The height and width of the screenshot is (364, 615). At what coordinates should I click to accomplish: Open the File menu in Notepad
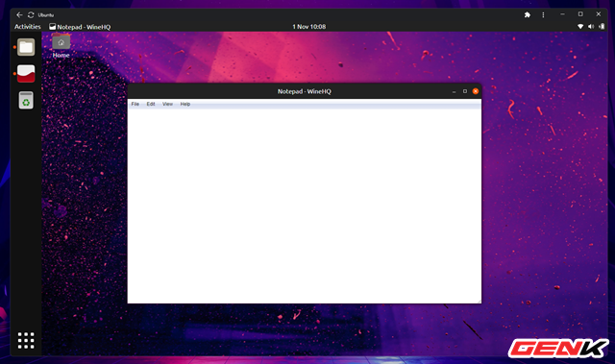(135, 104)
